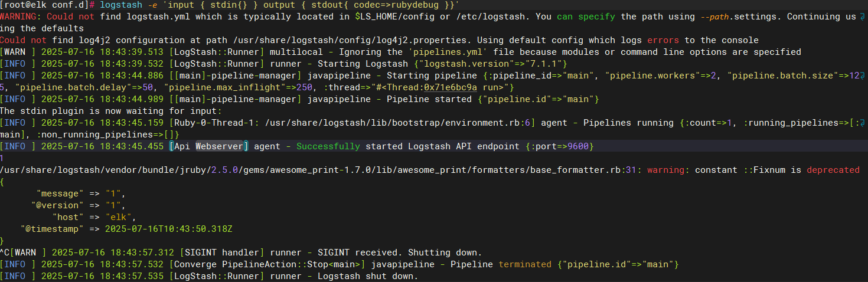
Task: Click the $LS_HOME/config path text
Action: pos(393,17)
